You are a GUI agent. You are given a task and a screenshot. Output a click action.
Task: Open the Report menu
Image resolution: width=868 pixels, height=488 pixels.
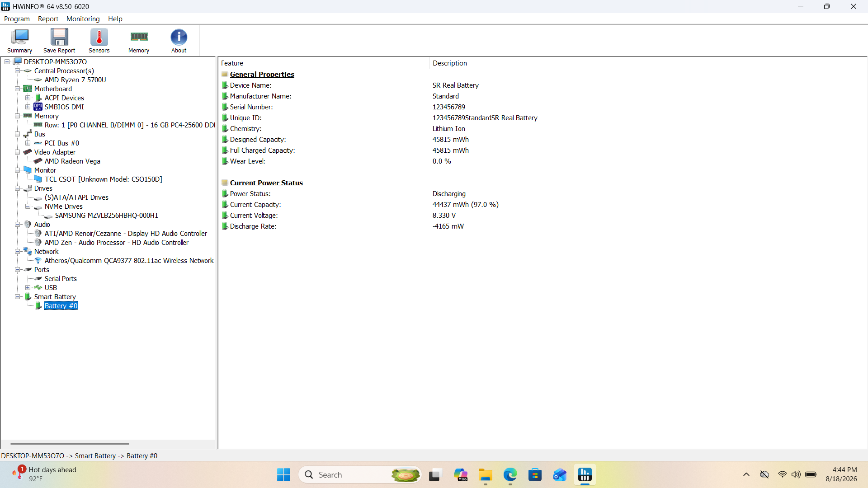click(48, 19)
